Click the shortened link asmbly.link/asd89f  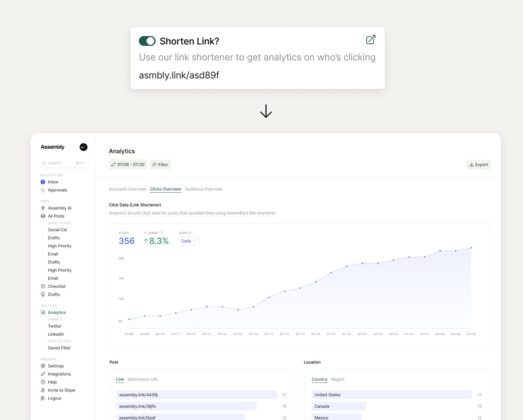(179, 75)
